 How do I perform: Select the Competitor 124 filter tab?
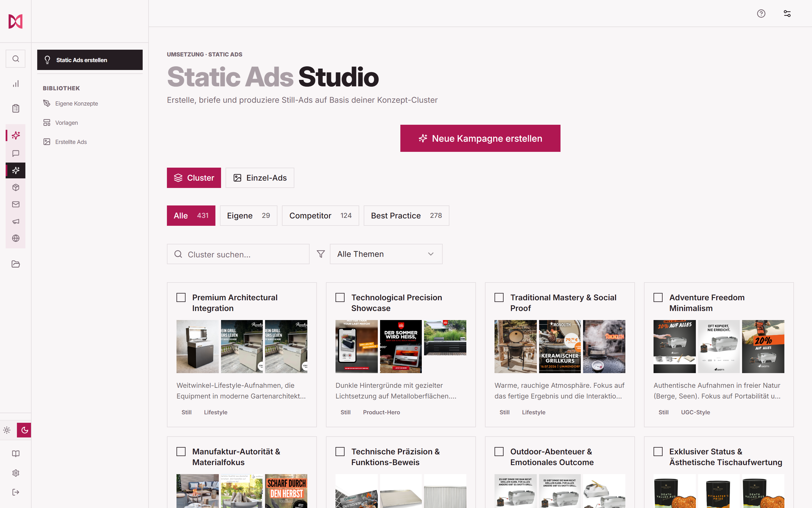[321, 216]
